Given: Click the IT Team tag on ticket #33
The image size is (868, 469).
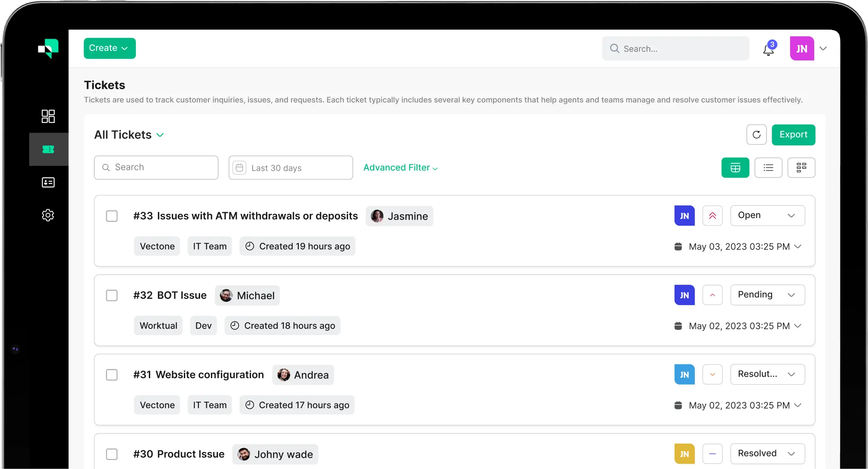Looking at the screenshot, I should click(x=210, y=246).
